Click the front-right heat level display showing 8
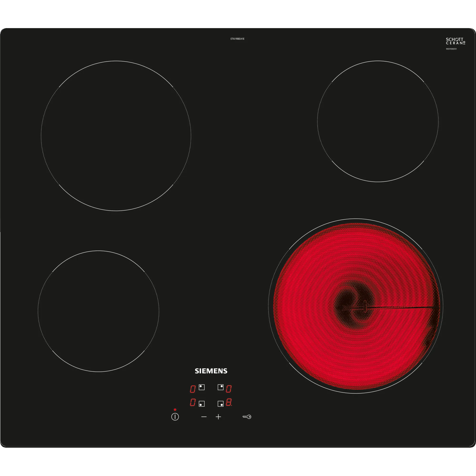 coord(229,402)
